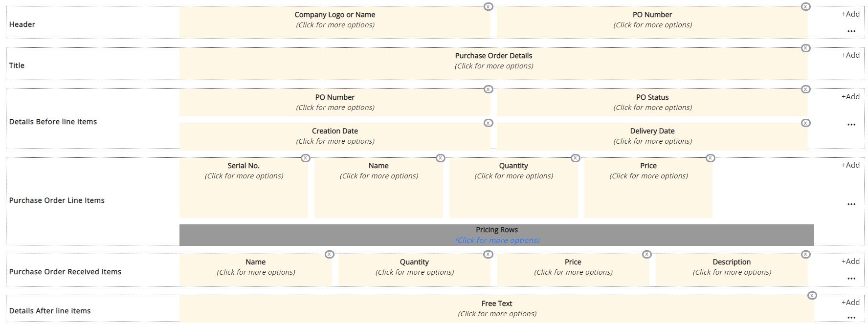Remove the Delivery Date field

[x=805, y=123]
